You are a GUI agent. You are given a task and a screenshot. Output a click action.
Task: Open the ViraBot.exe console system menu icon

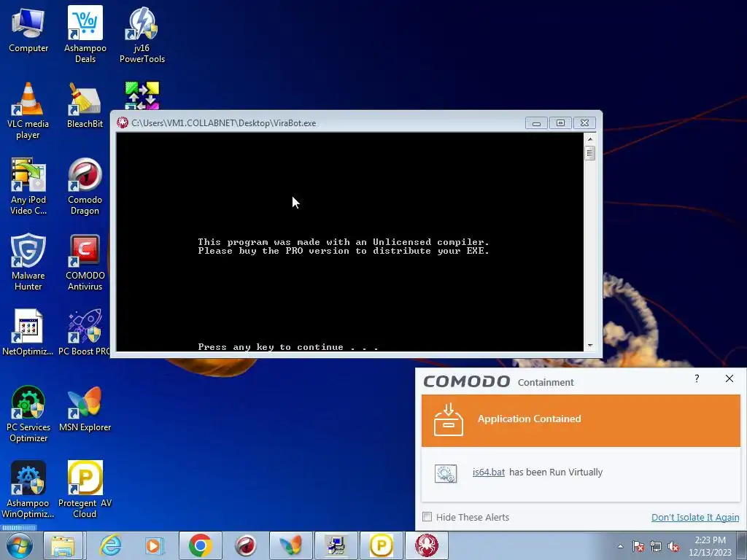coord(123,122)
